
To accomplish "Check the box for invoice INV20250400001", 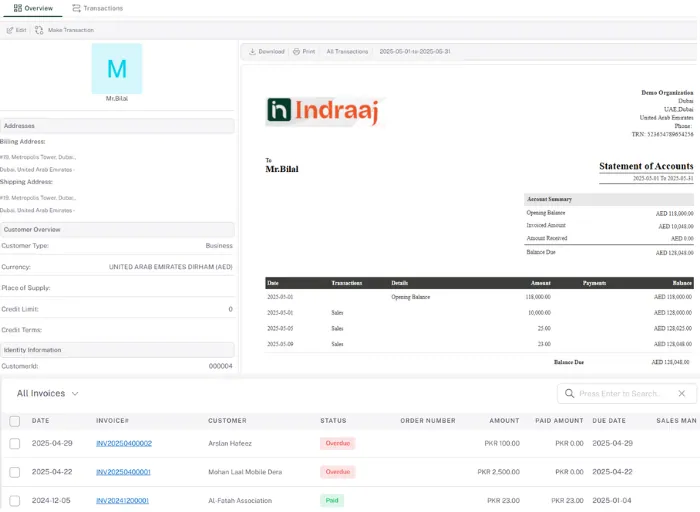I will (x=14, y=471).
